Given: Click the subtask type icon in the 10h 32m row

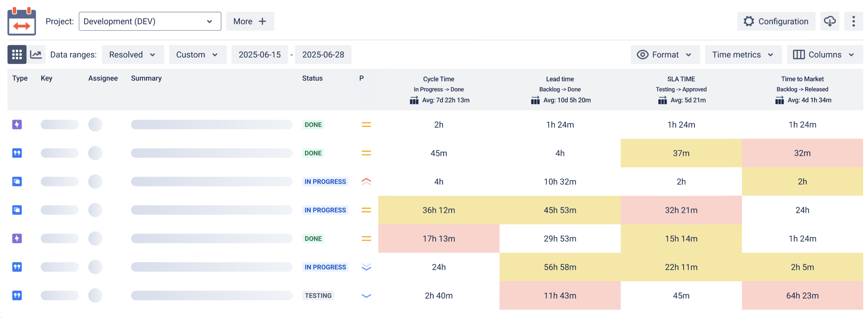Looking at the screenshot, I should [x=17, y=182].
